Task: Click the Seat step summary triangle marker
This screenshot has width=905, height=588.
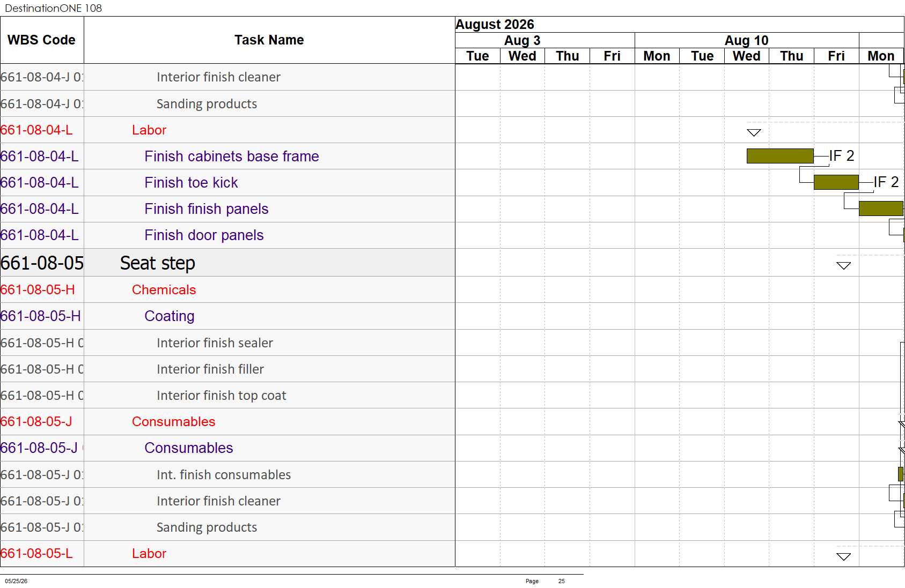Action: [x=843, y=265]
